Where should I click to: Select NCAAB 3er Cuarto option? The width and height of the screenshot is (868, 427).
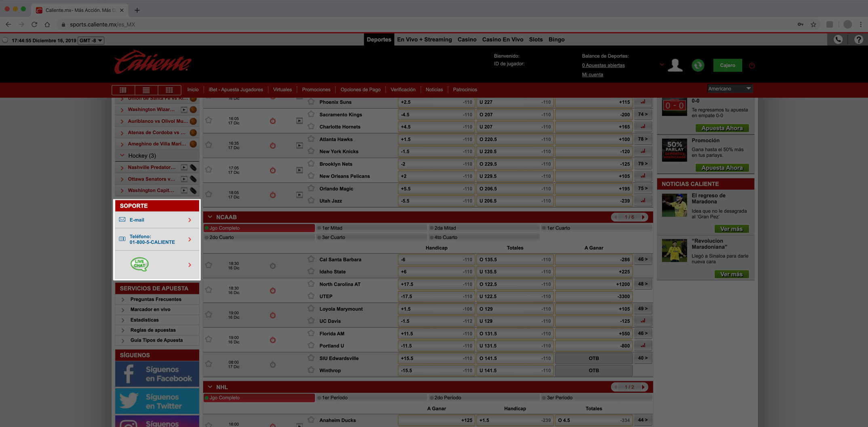(371, 237)
